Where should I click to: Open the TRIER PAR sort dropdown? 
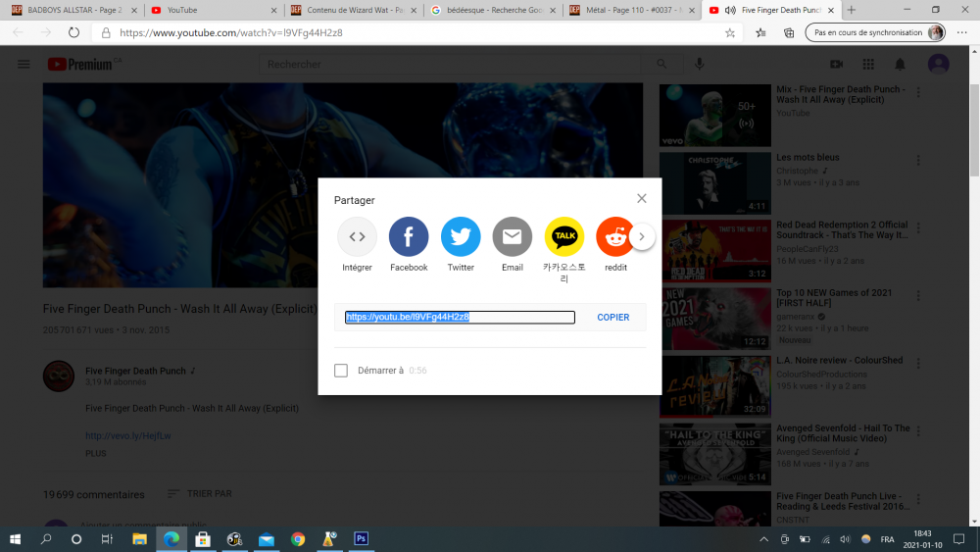pyautogui.click(x=200, y=494)
